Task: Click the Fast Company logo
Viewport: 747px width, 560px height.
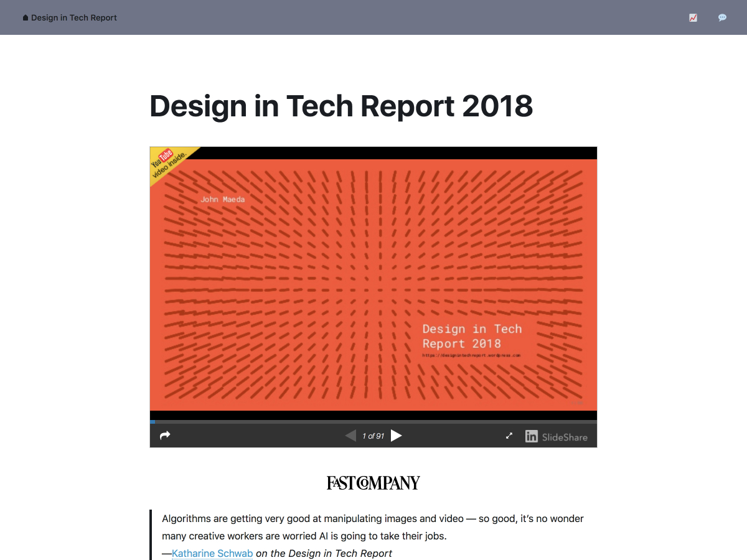Action: pos(374,483)
